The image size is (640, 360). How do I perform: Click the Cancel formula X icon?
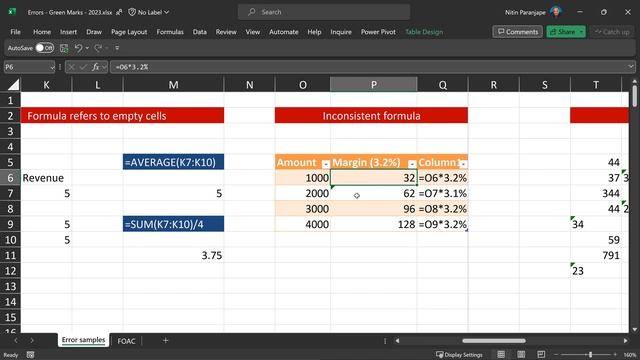[x=71, y=67]
